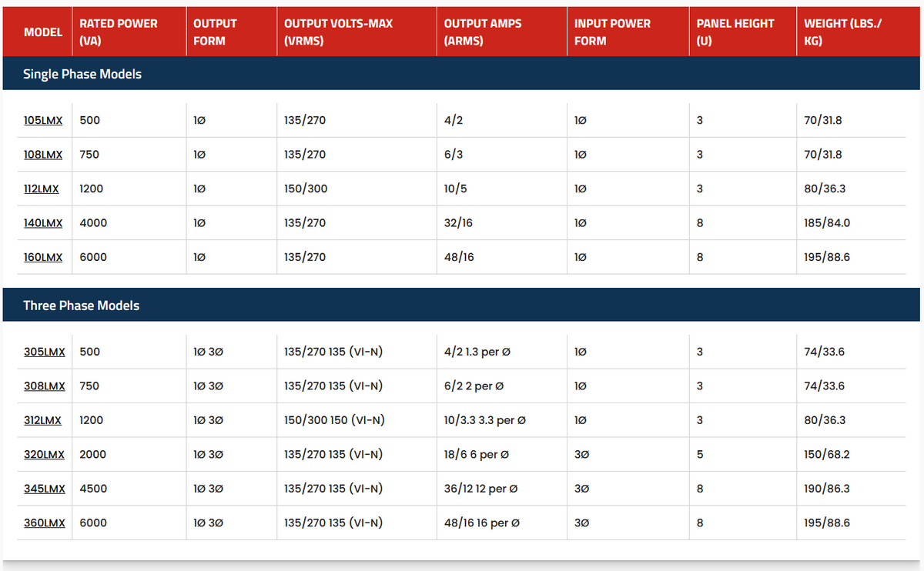Screen dimensions: 924x571
Task: Click the 112LMX model link
Action: 42,189
